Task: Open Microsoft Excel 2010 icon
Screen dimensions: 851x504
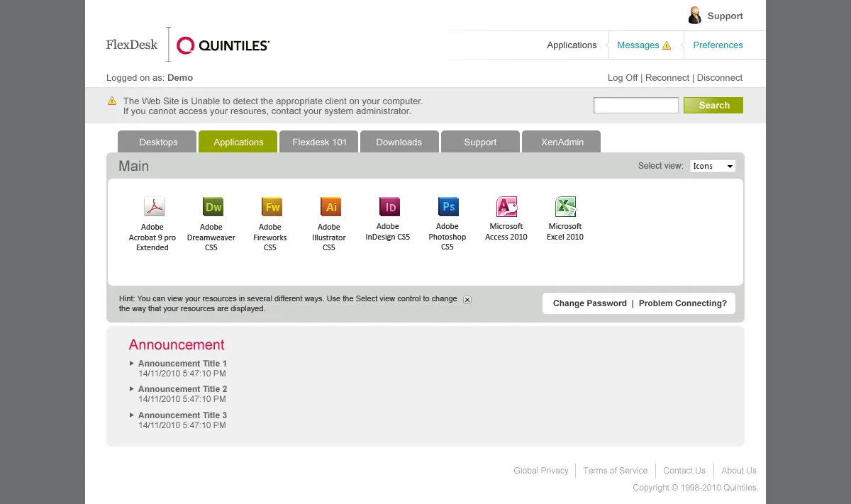Action: (565, 206)
